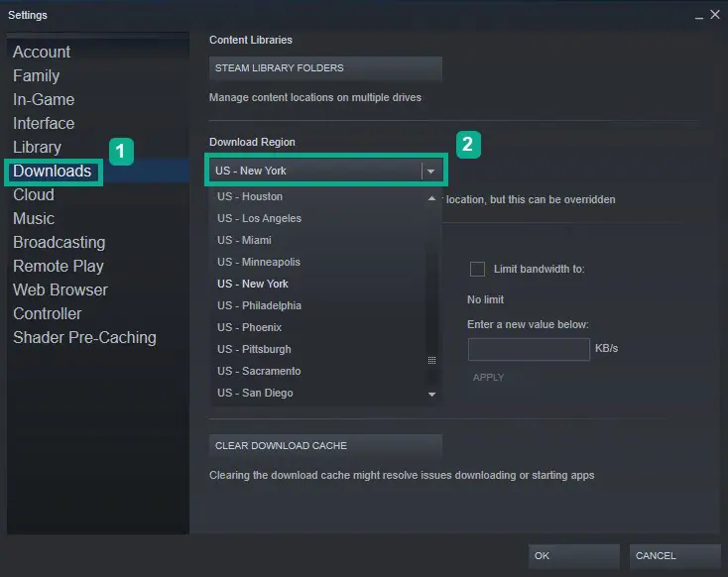The height and width of the screenshot is (577, 728).
Task: Click the region list scrollbar thumb
Action: point(431,360)
